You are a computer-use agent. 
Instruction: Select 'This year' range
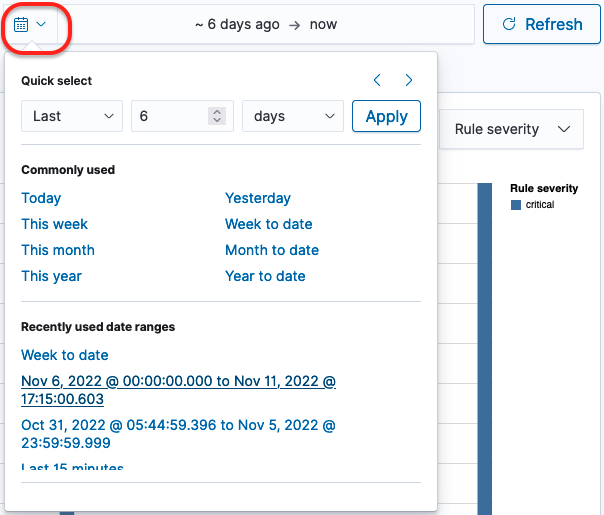(x=52, y=276)
